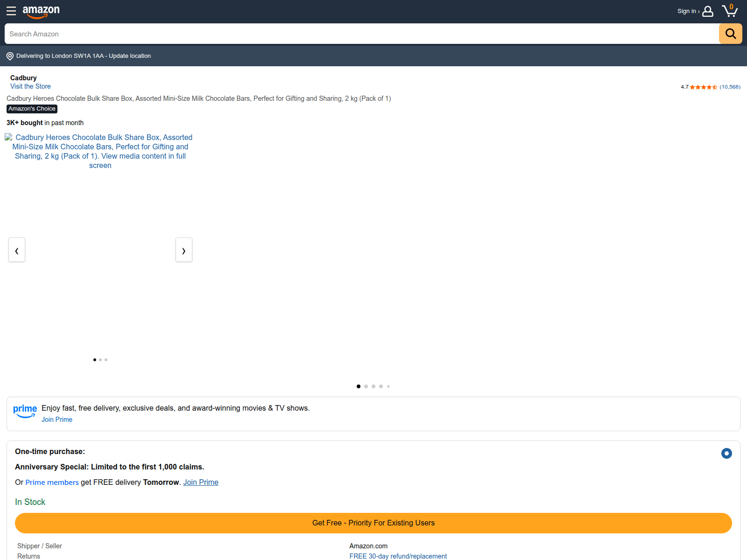Click the 3K+ bought in past month text
Viewport: 747px width, 560px height.
click(x=45, y=123)
